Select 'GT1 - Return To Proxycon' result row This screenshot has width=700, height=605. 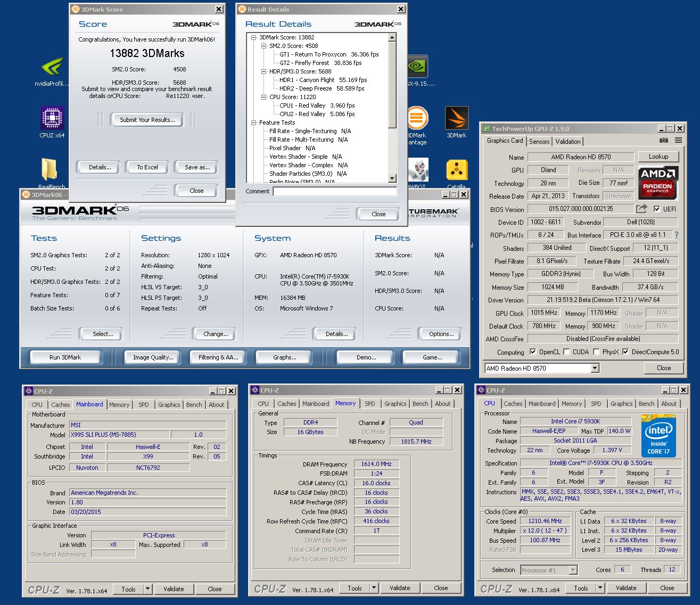(x=329, y=54)
